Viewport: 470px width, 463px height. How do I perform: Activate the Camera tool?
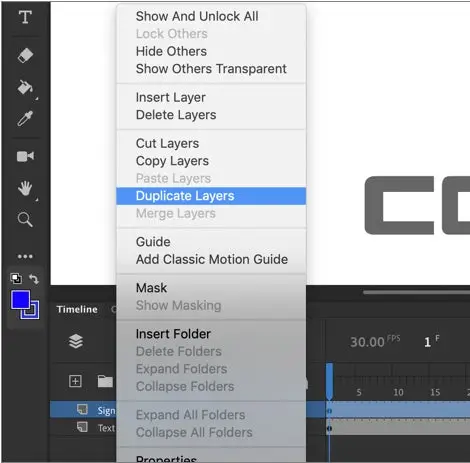(x=25, y=156)
